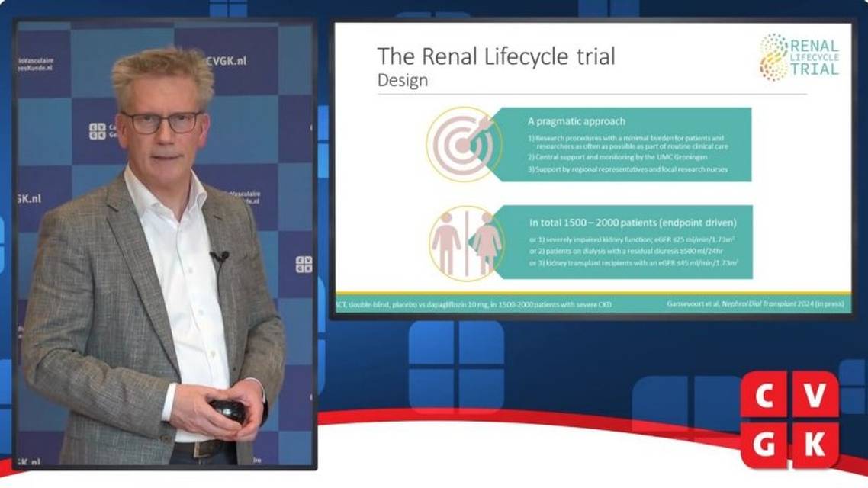The height and width of the screenshot is (488, 868).
Task: Click the CVGK.nl text on the backdrop
Action: pyautogui.click(x=226, y=61)
